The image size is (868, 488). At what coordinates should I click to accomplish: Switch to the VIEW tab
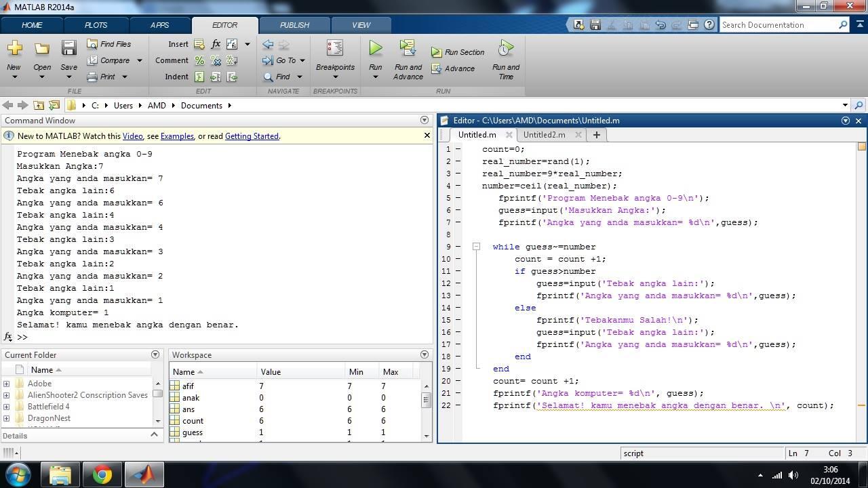tap(361, 25)
